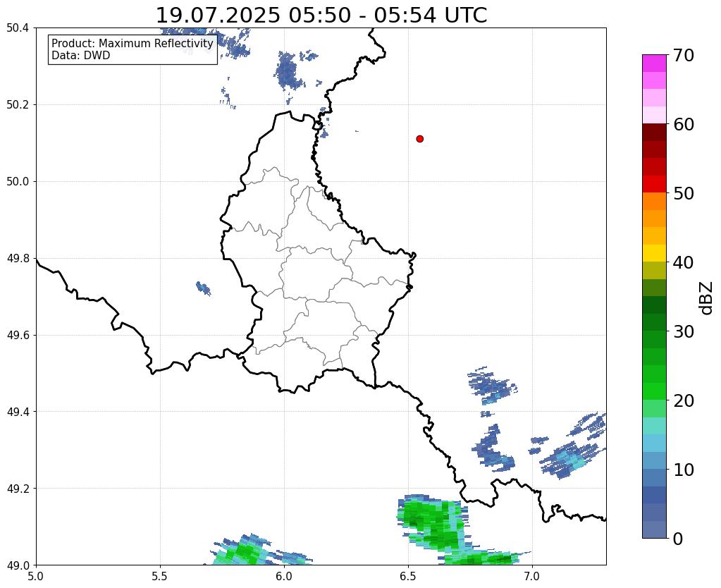The width and height of the screenshot is (721, 588).
Task: Pick the bright green swatch at 20 dBZ
Action: pyautogui.click(x=654, y=391)
